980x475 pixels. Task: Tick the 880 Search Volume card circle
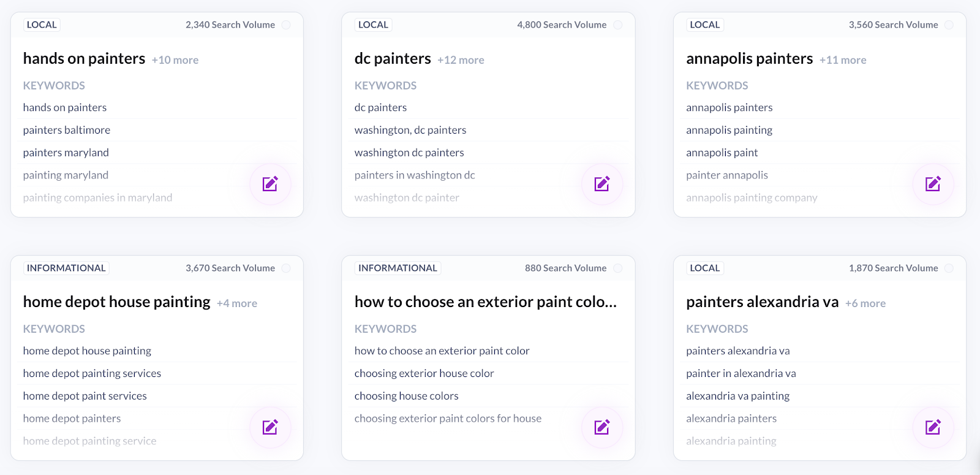[x=618, y=268]
